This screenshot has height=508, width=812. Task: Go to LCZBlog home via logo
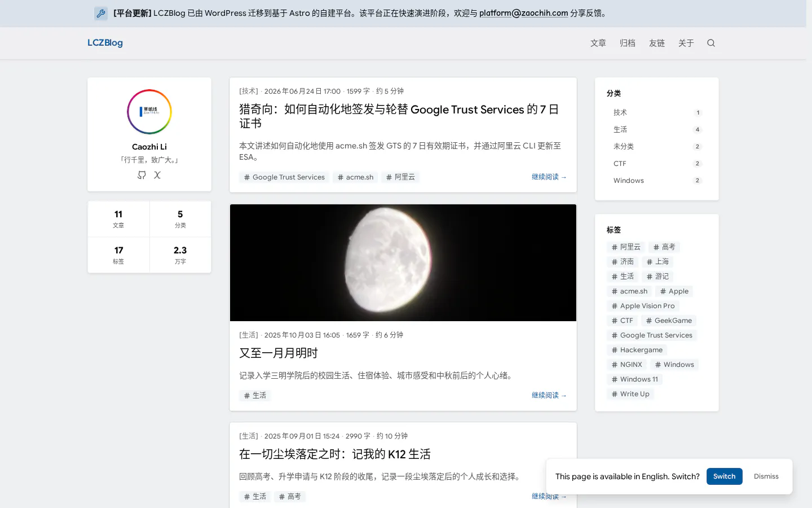coord(105,43)
